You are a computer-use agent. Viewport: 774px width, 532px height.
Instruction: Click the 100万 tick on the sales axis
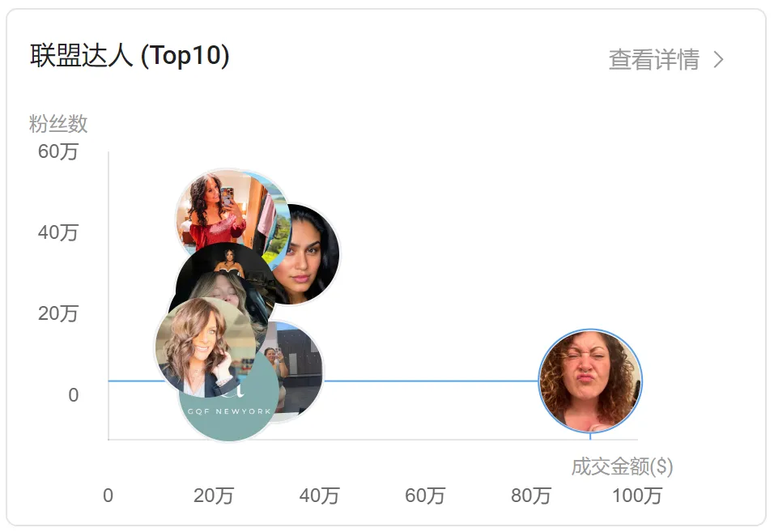tap(637, 496)
